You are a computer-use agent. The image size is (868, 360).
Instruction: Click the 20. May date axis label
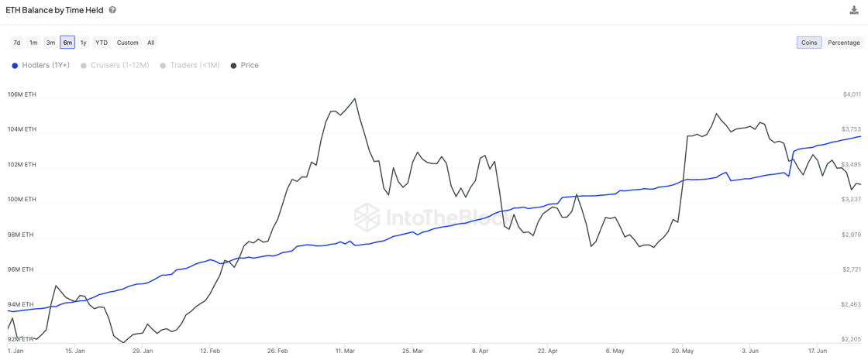point(682,351)
